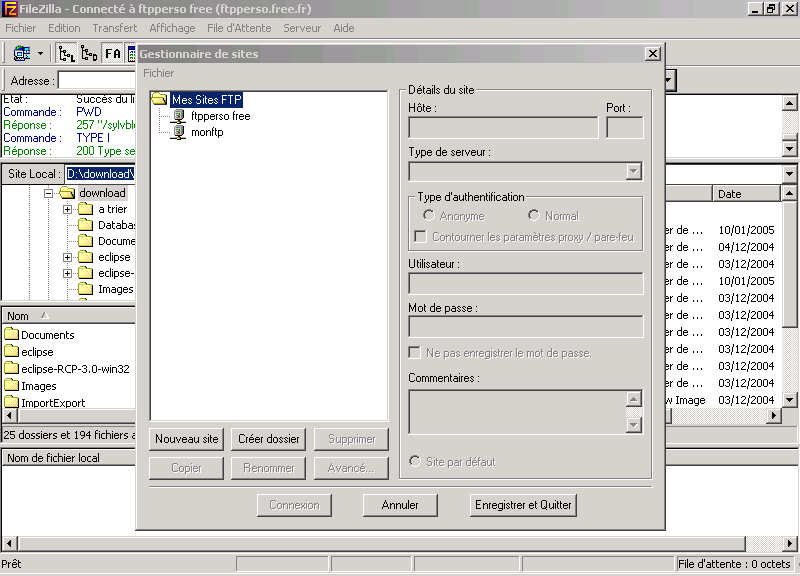Click the Avancé... button
The image size is (800, 576).
coord(352,468)
